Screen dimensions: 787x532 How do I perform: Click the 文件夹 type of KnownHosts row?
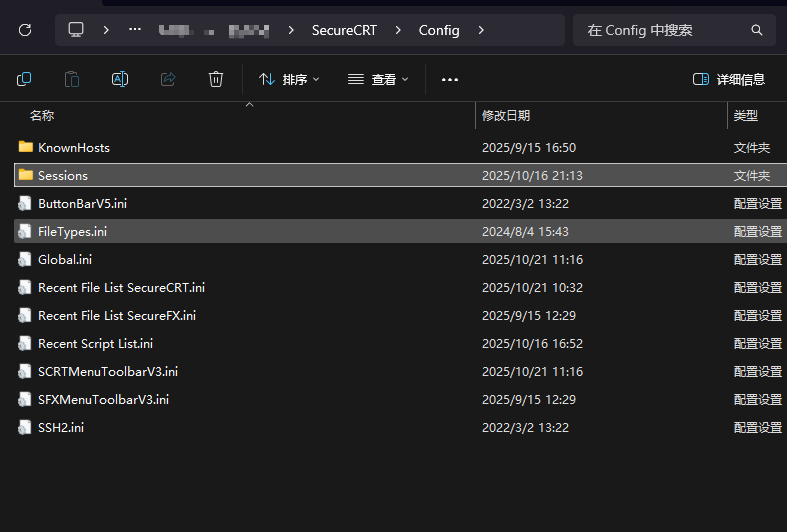(x=751, y=148)
